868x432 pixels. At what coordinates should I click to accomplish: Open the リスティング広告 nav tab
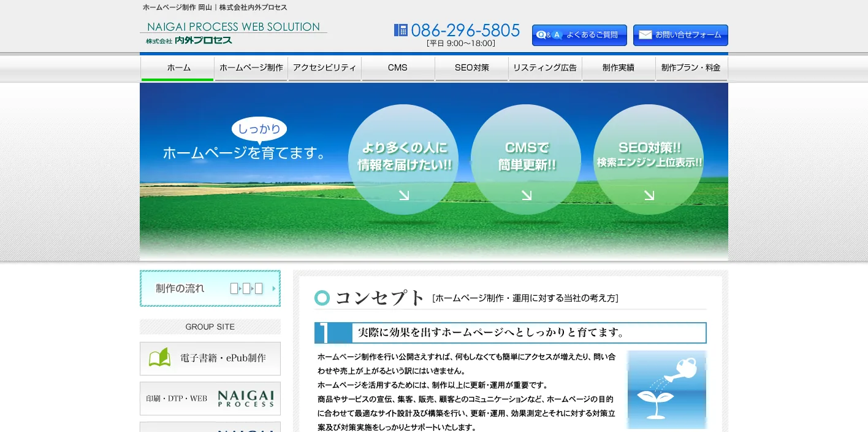click(545, 68)
